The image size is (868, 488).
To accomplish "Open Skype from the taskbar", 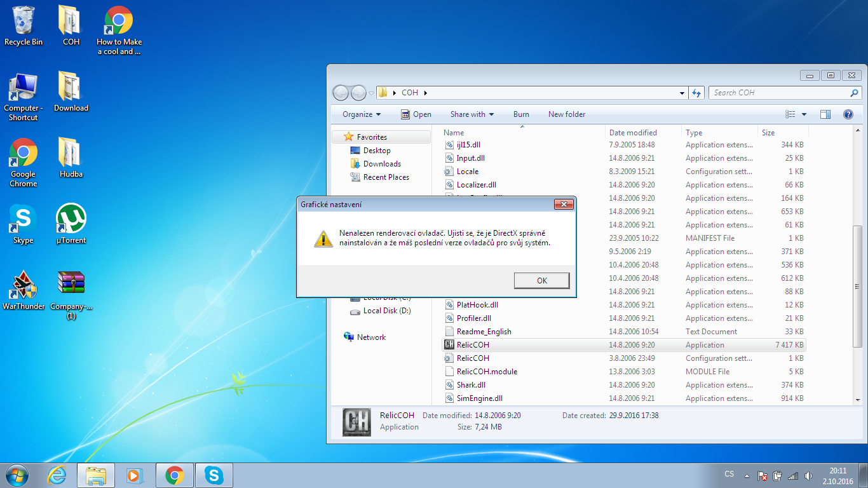I will (x=214, y=475).
